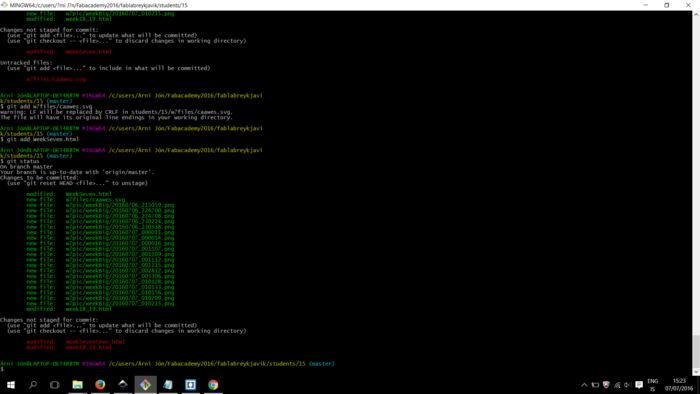Click "Your branch is up-to-date" line
This screenshot has width=700, height=394.
[x=77, y=172]
